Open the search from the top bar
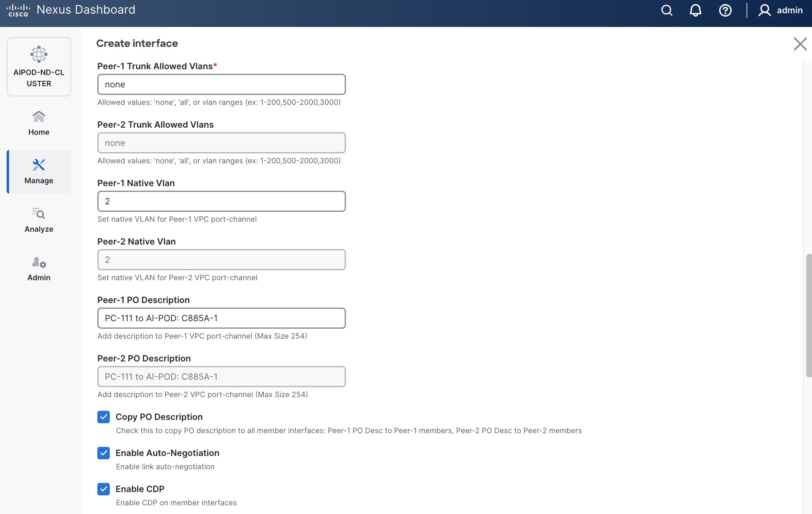 click(666, 10)
